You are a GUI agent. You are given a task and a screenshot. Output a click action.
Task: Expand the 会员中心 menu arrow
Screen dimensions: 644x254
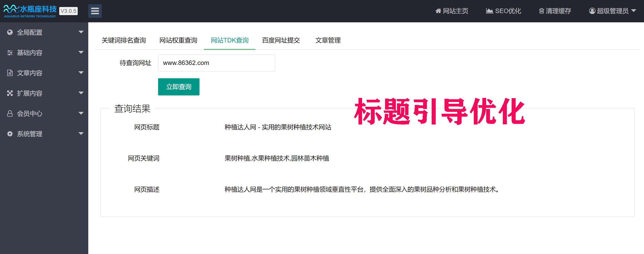pos(81,113)
